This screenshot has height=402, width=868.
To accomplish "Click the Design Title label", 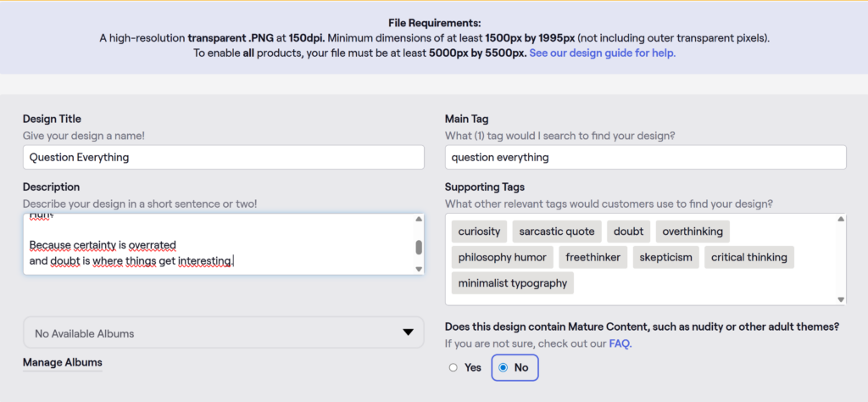I will [x=52, y=119].
